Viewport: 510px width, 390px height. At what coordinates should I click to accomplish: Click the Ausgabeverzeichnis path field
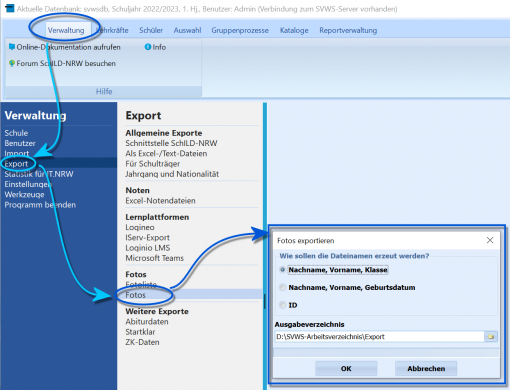[379, 337]
